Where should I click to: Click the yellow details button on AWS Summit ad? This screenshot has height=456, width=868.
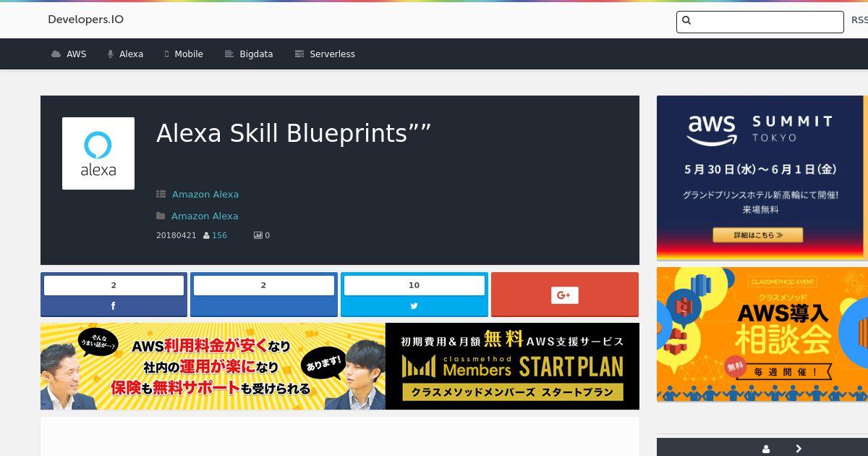tap(757, 235)
